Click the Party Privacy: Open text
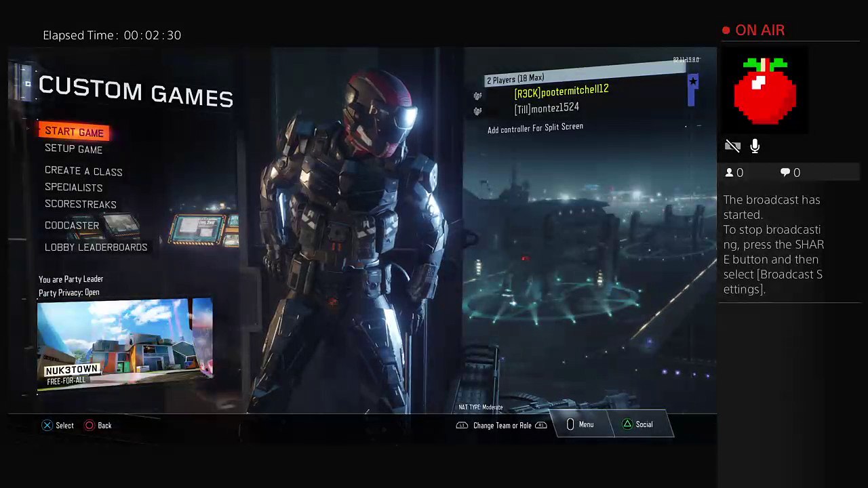This screenshot has width=868, height=488. pos(69,293)
